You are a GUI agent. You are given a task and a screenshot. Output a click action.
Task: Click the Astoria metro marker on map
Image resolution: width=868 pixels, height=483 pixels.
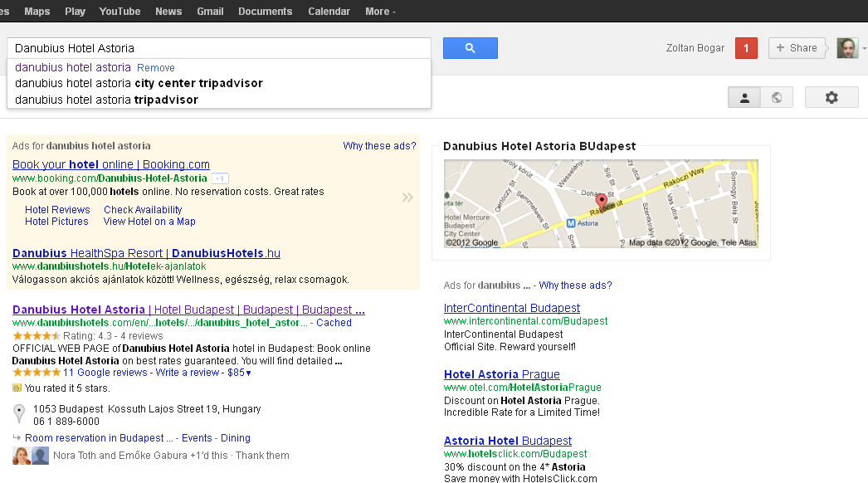(571, 223)
